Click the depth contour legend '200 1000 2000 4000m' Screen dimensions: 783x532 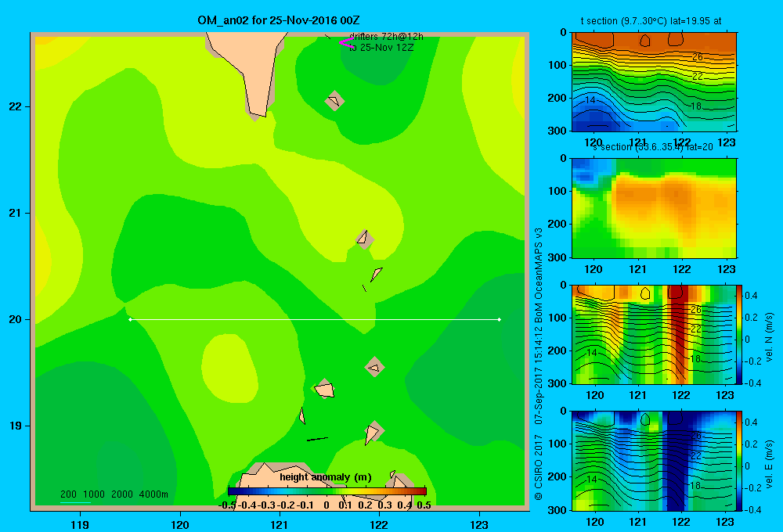coord(114,494)
